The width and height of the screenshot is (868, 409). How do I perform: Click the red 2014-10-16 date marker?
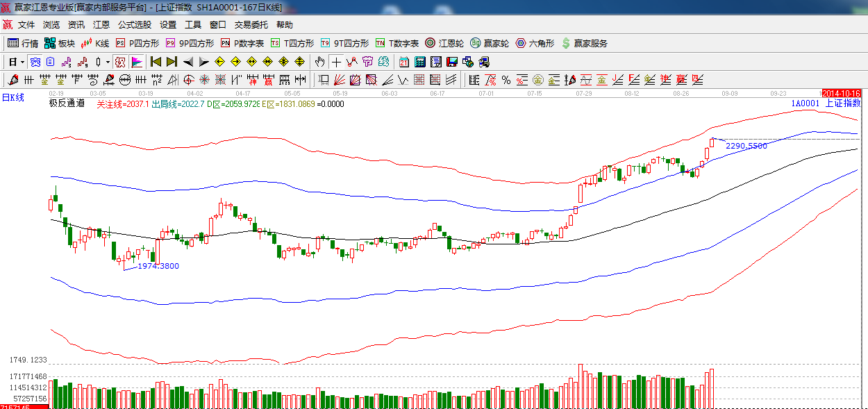tap(841, 93)
